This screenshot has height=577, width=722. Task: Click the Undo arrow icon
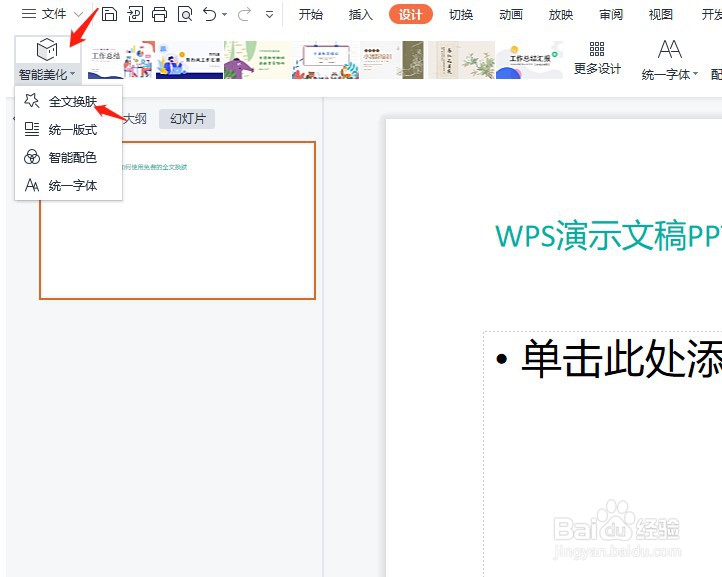pos(210,14)
